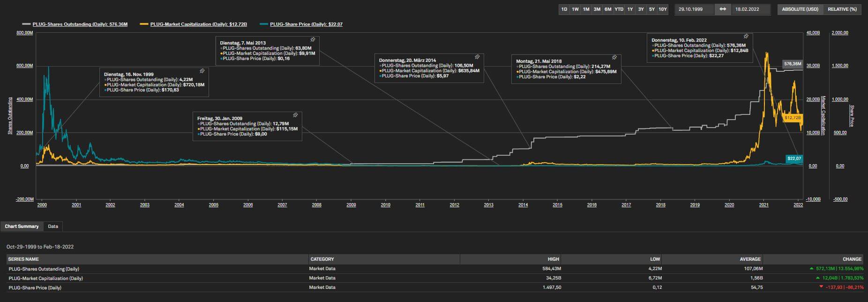
Task: Click the Oct-29-1999 to Feb-18-2022 date range text
Action: pos(40,247)
